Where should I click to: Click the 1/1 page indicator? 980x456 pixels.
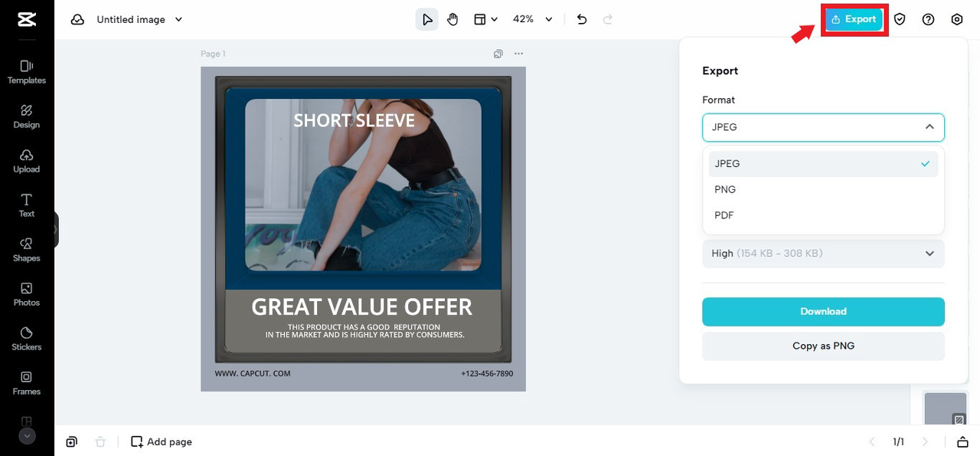coord(898,442)
